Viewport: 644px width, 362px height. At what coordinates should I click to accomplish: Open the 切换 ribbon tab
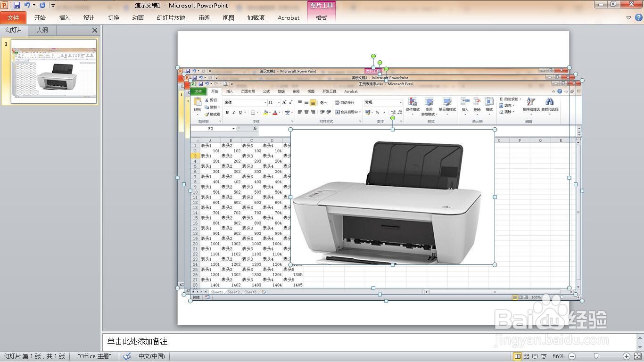114,18
